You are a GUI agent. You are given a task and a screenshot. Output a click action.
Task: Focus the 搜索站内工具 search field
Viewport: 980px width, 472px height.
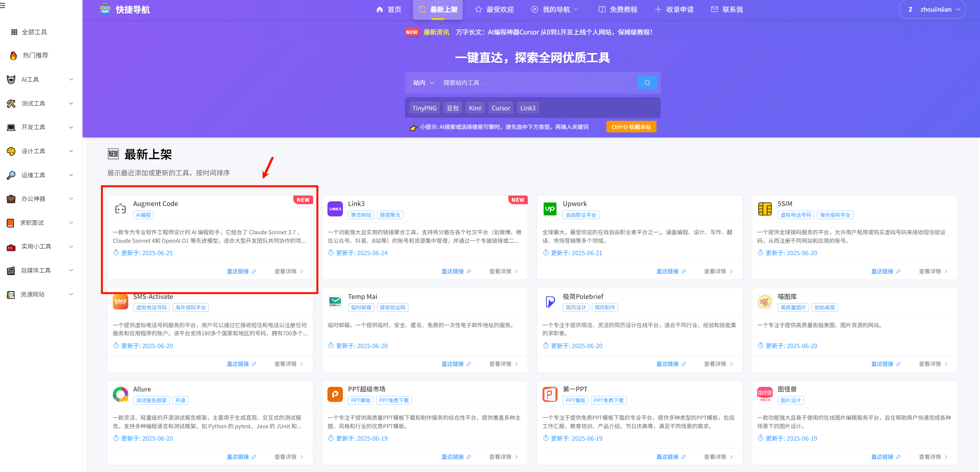click(535, 82)
